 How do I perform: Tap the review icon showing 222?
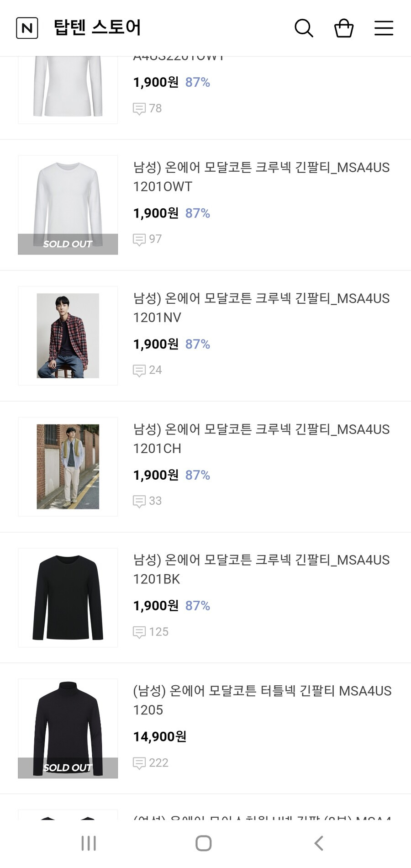click(x=139, y=763)
